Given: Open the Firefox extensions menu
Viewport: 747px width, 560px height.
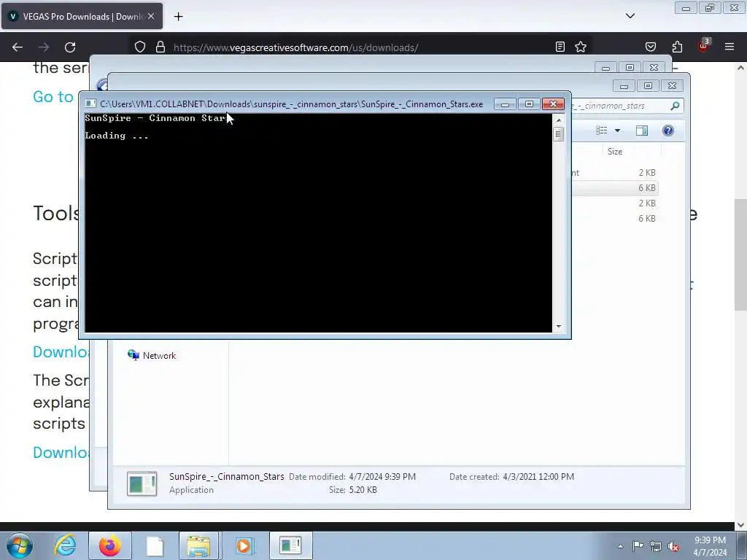Looking at the screenshot, I should pos(677,47).
